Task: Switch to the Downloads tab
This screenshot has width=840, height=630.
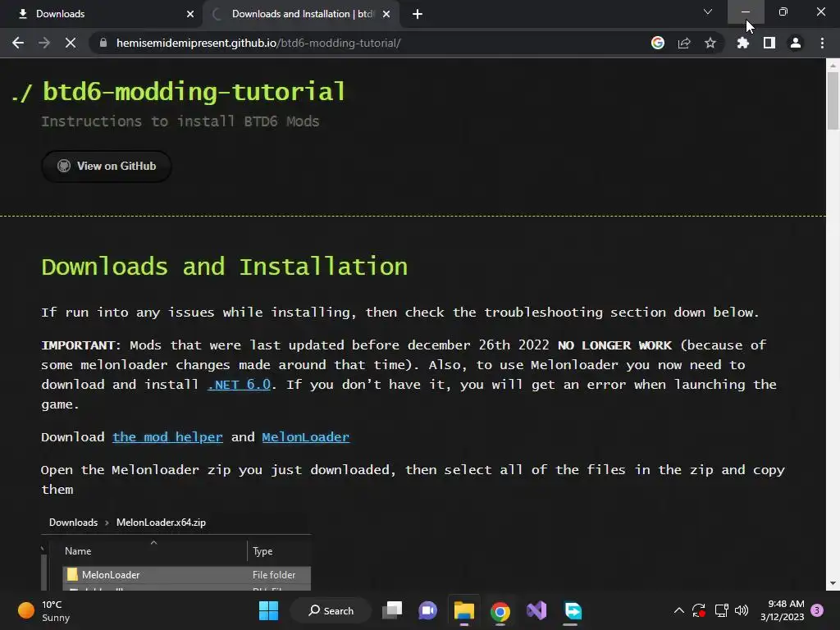Action: point(101,14)
